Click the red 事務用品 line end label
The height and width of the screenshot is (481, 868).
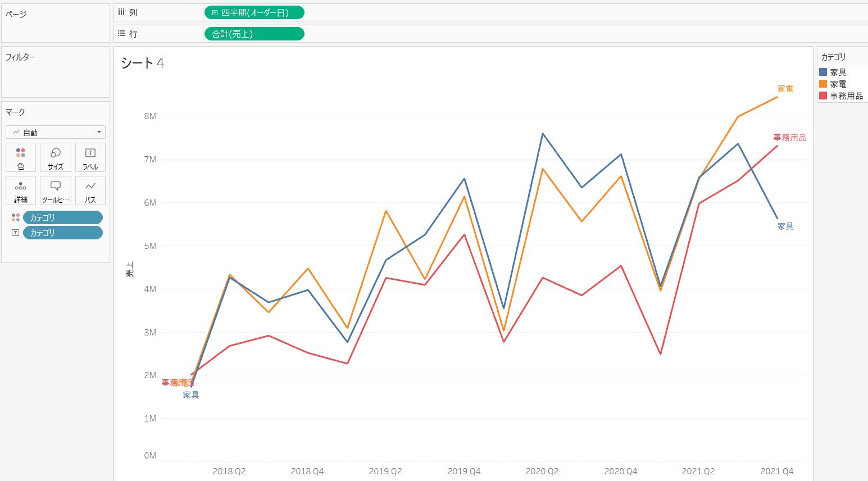point(790,138)
